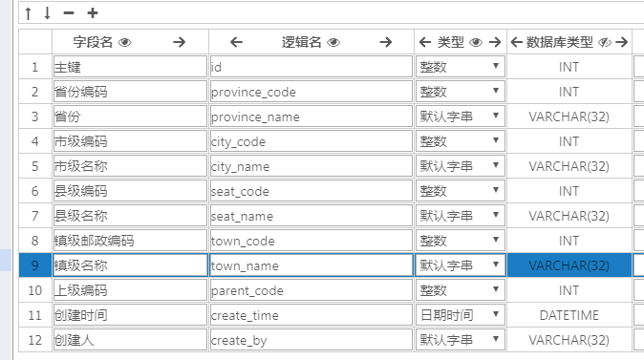The width and height of the screenshot is (644, 360).
Task: Edit the town_name logical name input
Action: pyautogui.click(x=311, y=265)
